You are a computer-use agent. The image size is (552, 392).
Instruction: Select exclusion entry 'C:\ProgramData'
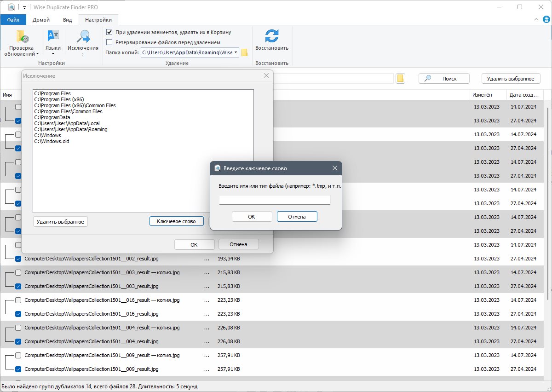(x=52, y=117)
